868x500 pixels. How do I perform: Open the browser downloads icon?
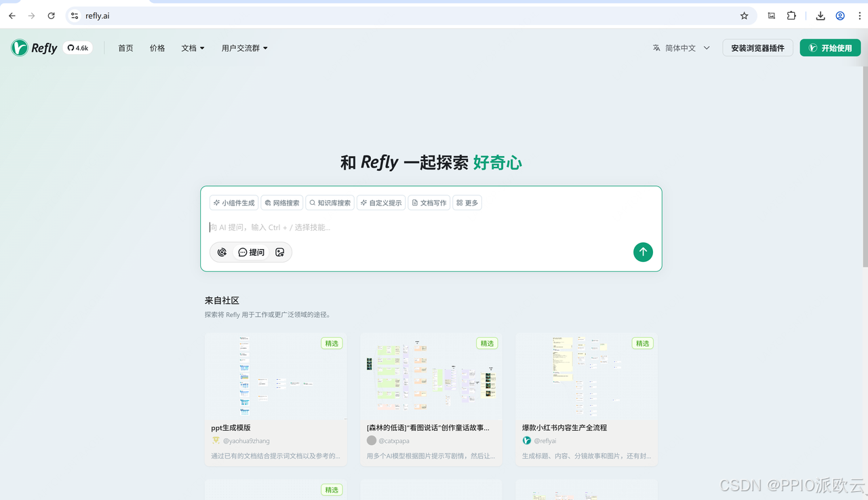coord(821,16)
